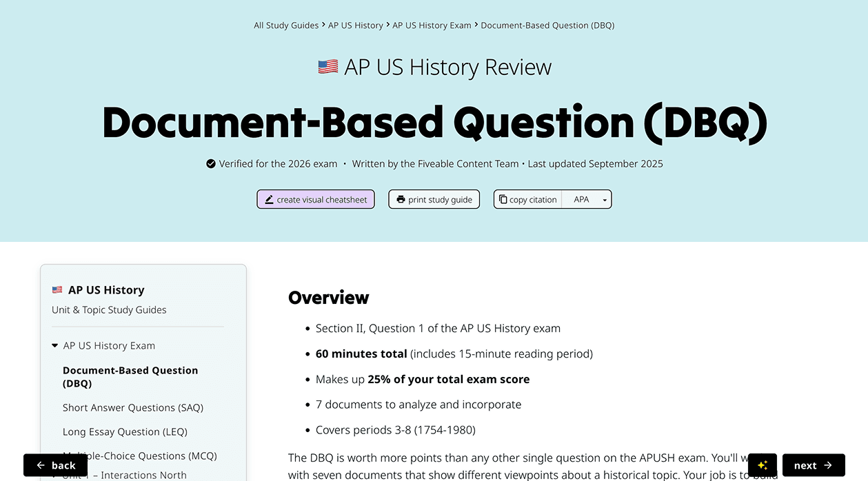Screen dimensions: 868x481
Task: Click the copy icon beside copy citation
Action: 503,200
